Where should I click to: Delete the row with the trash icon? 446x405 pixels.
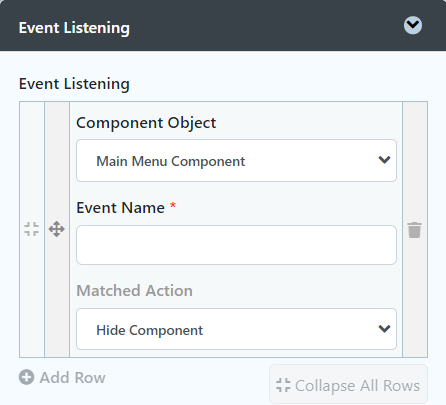coord(415,230)
